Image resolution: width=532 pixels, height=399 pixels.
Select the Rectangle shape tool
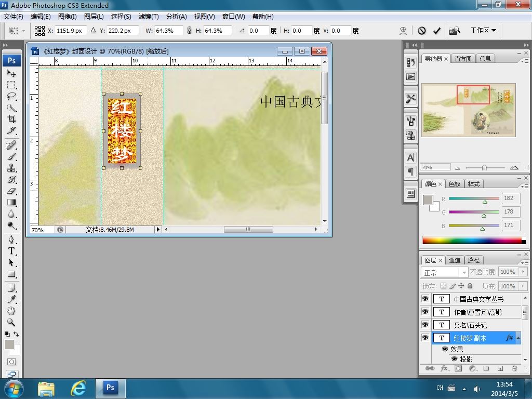click(11, 274)
